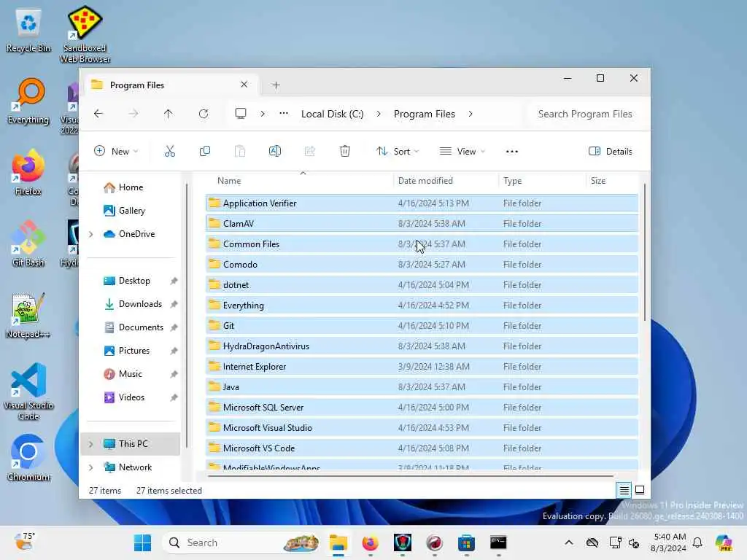Sort by the Type column header

pyautogui.click(x=542, y=181)
